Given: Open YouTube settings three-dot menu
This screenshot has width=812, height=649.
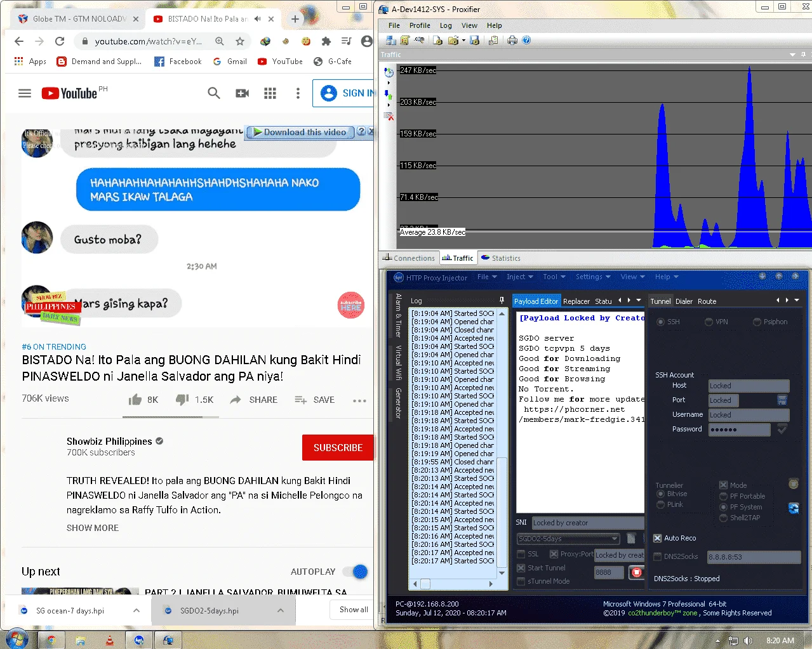Looking at the screenshot, I should click(298, 93).
